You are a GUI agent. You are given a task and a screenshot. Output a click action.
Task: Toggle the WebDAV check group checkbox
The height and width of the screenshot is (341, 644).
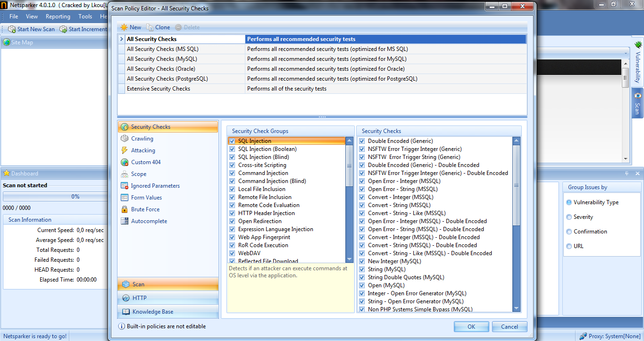232,253
